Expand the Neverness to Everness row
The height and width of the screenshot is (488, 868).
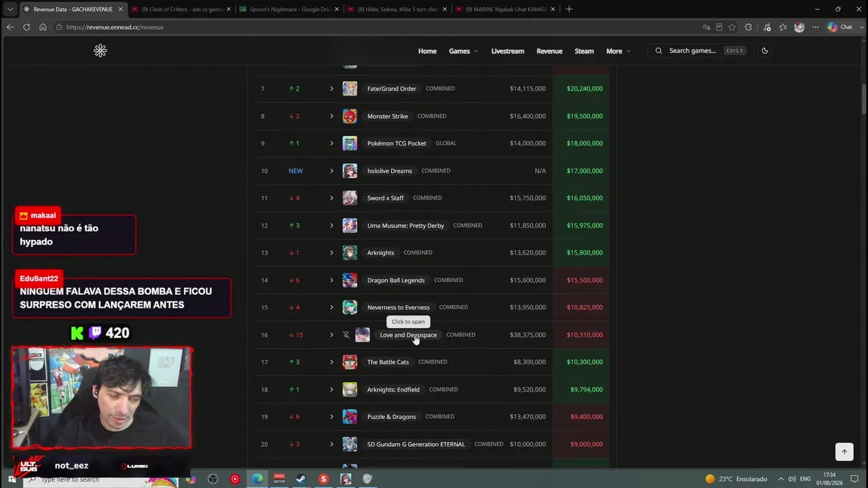[x=332, y=308]
